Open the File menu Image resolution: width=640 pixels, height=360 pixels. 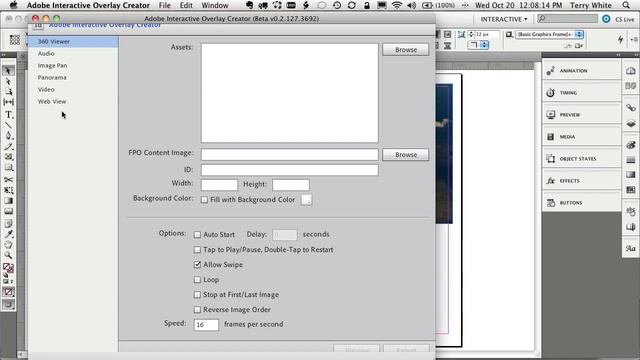pos(164,5)
